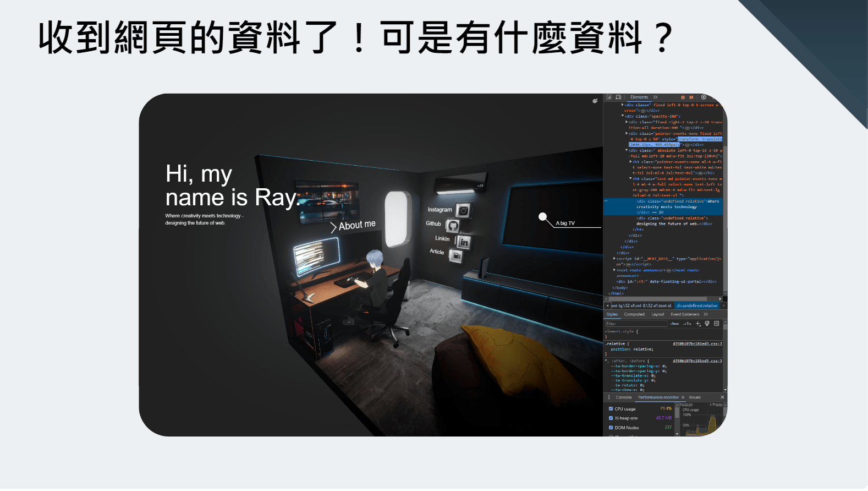868x491 pixels.
Task: Switch to the Computed tab
Action: point(634,314)
